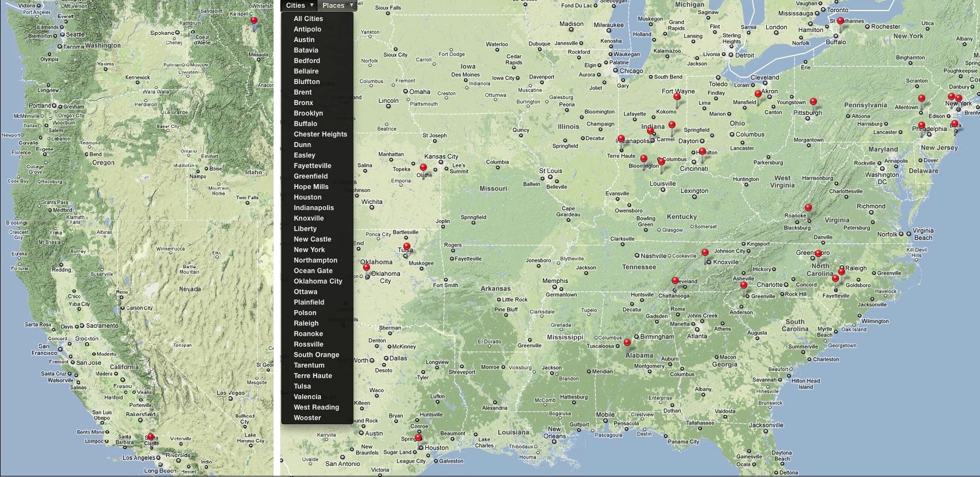Pick Terre Haute from the Cities list
This screenshot has height=477, width=980.
tap(313, 376)
